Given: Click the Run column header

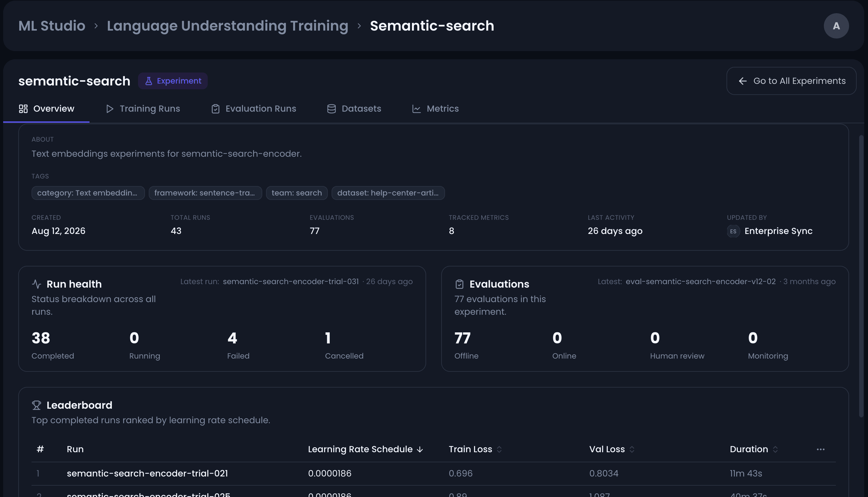Looking at the screenshot, I should click(75, 449).
